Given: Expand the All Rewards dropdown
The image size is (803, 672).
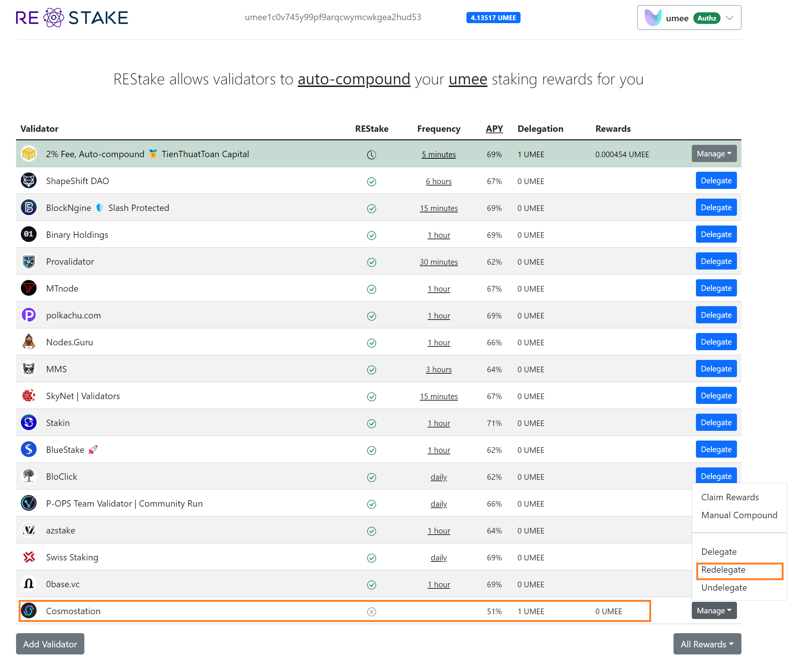Looking at the screenshot, I should (x=707, y=644).
